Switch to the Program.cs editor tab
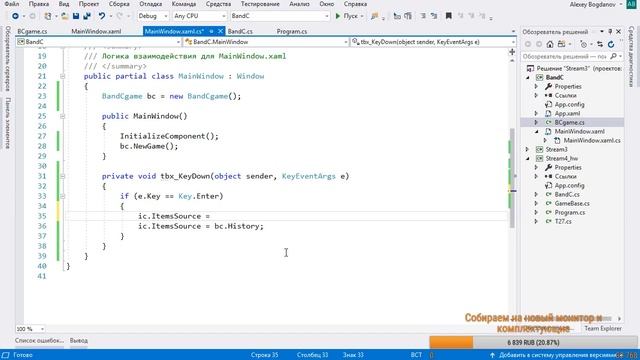The image size is (640, 360). point(292,31)
